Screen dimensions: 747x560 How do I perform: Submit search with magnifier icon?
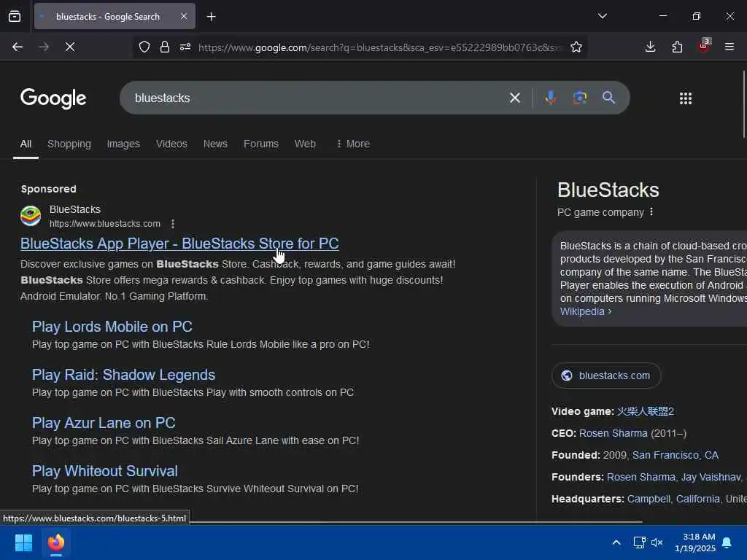pyautogui.click(x=608, y=98)
